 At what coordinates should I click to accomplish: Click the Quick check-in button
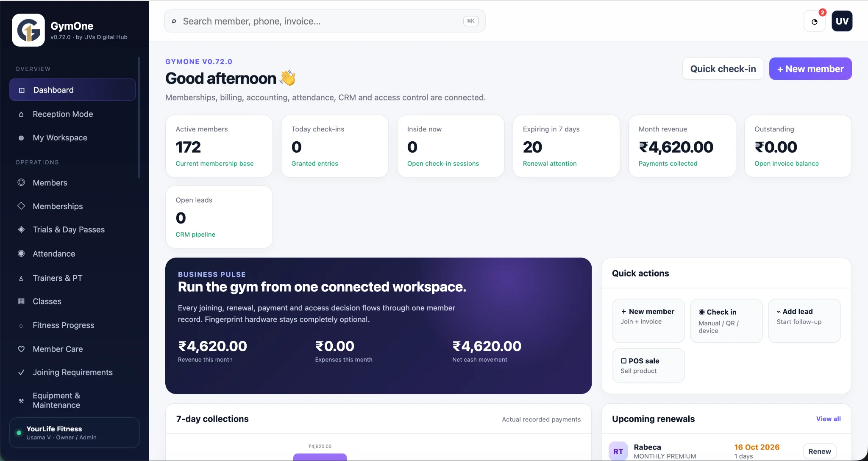(723, 69)
